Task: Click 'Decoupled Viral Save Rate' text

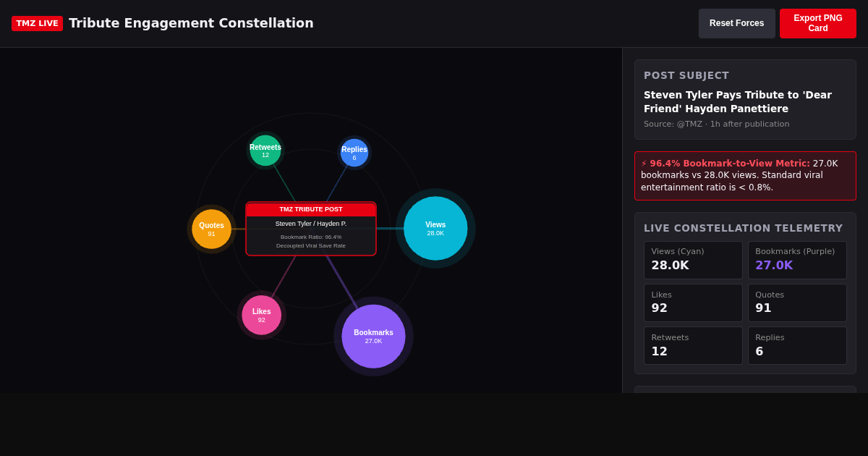Action: 311,245
